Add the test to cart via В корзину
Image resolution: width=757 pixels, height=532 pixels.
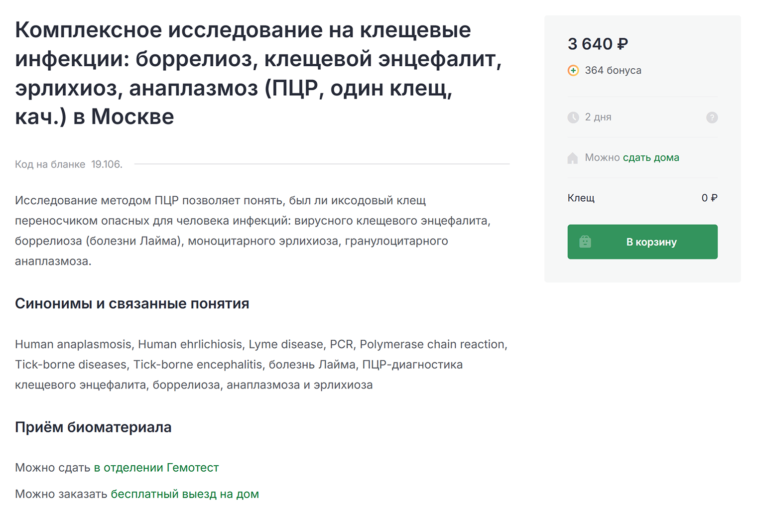tap(642, 242)
